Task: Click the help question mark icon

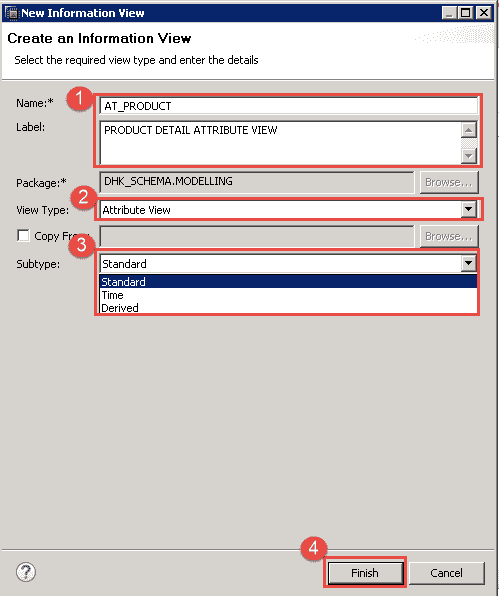Action: (x=26, y=572)
